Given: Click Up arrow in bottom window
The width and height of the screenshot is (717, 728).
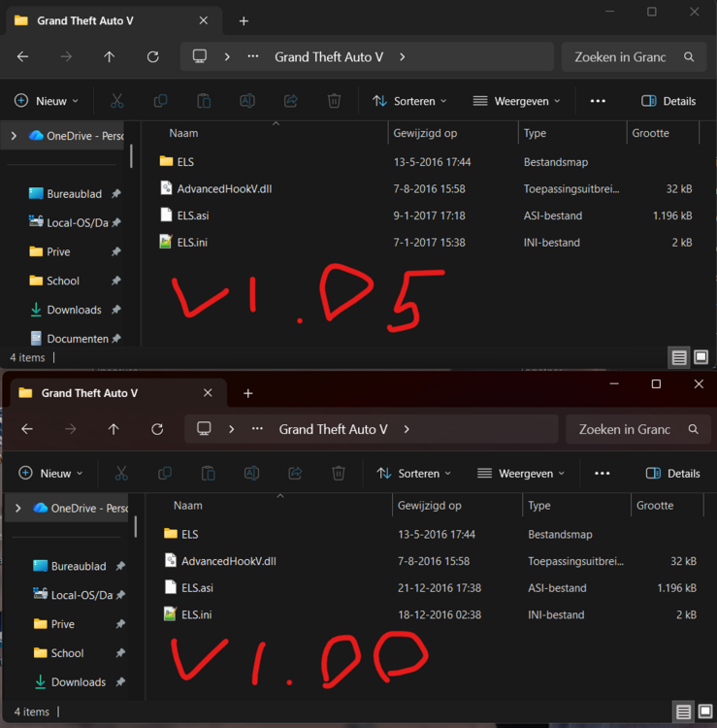Looking at the screenshot, I should (114, 429).
